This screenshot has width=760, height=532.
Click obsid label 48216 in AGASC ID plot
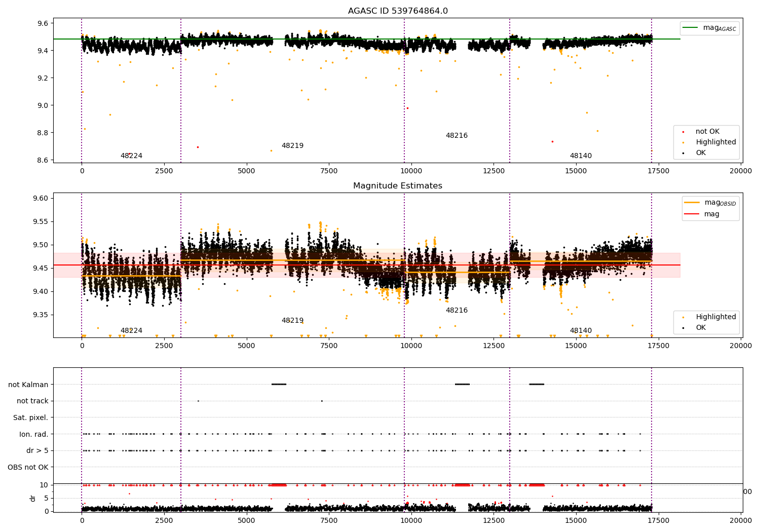click(457, 136)
